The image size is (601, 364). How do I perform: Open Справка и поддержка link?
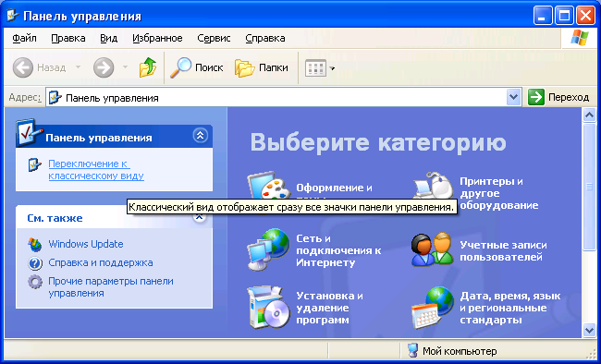(101, 263)
